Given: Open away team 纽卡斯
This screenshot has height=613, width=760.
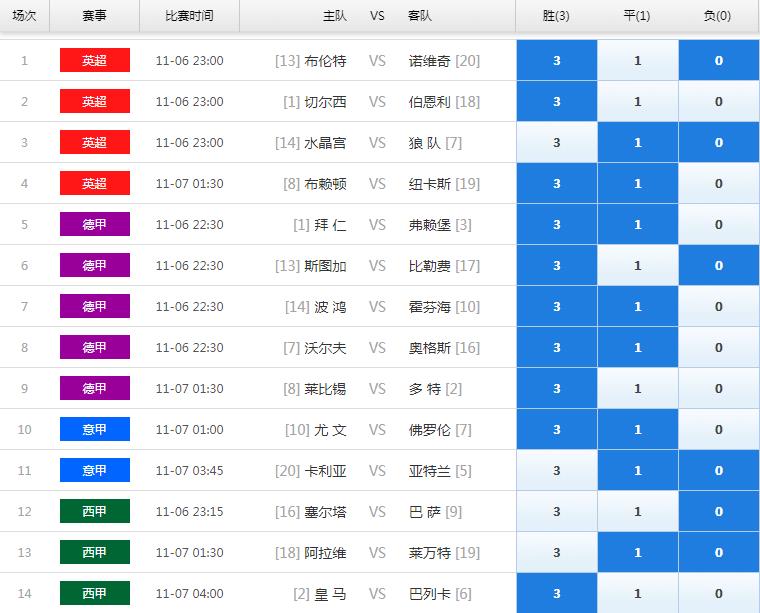Looking at the screenshot, I should click(429, 184).
